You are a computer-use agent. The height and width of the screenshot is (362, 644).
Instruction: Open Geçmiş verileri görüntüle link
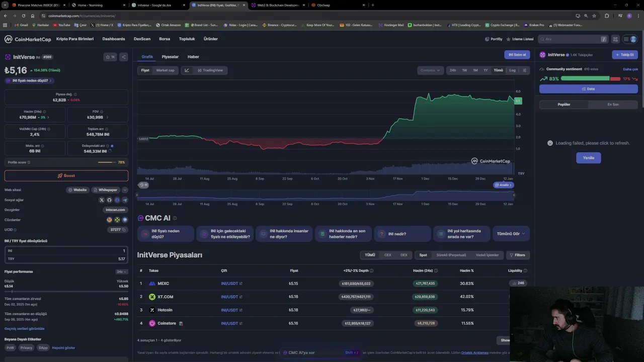24,328
